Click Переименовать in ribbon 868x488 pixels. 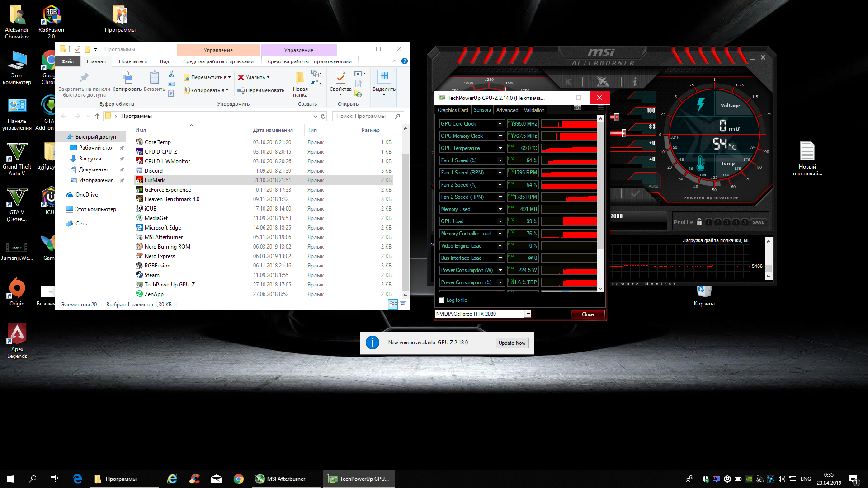point(261,90)
